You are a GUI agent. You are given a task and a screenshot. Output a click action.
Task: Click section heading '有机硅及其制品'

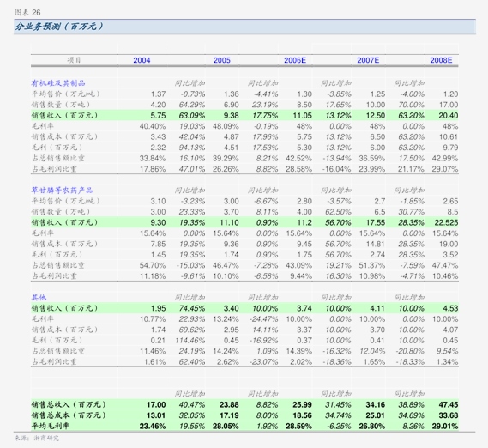point(58,83)
